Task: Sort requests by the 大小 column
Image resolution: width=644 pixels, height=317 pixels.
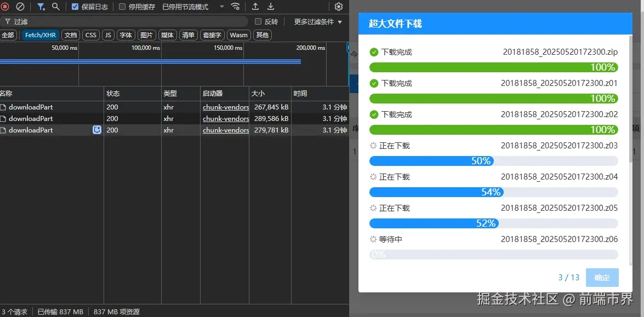Action: click(x=258, y=93)
